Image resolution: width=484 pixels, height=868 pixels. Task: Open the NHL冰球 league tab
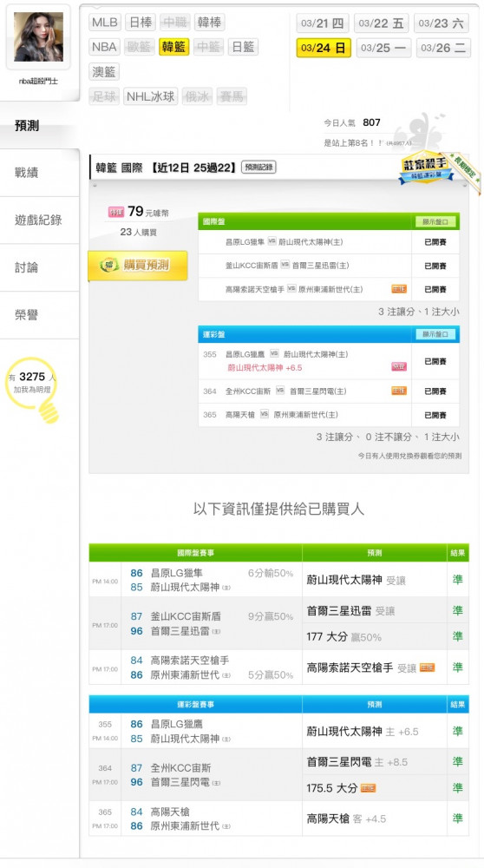(x=150, y=96)
